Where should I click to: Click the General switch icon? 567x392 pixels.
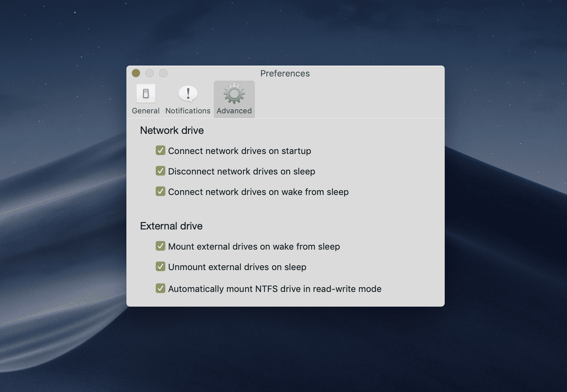click(x=146, y=94)
